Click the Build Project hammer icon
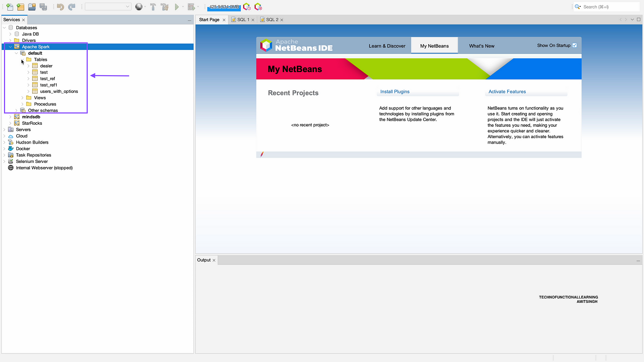 coord(153,7)
